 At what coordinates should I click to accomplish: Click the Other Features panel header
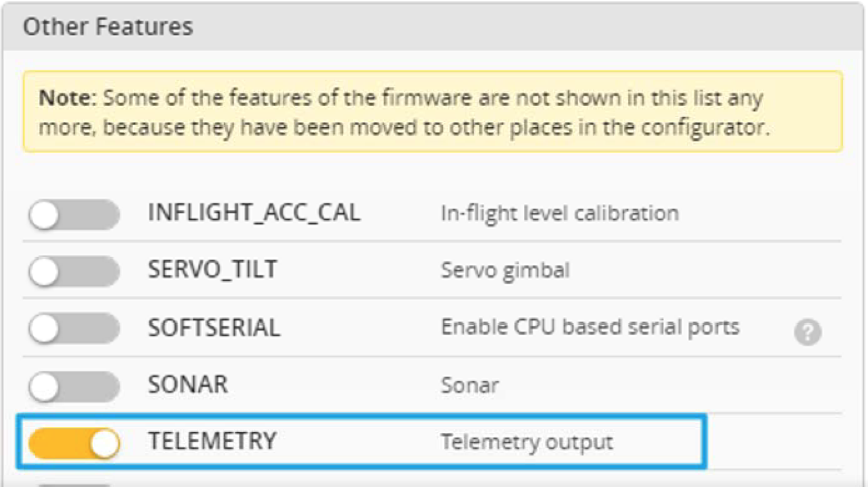[433, 27]
